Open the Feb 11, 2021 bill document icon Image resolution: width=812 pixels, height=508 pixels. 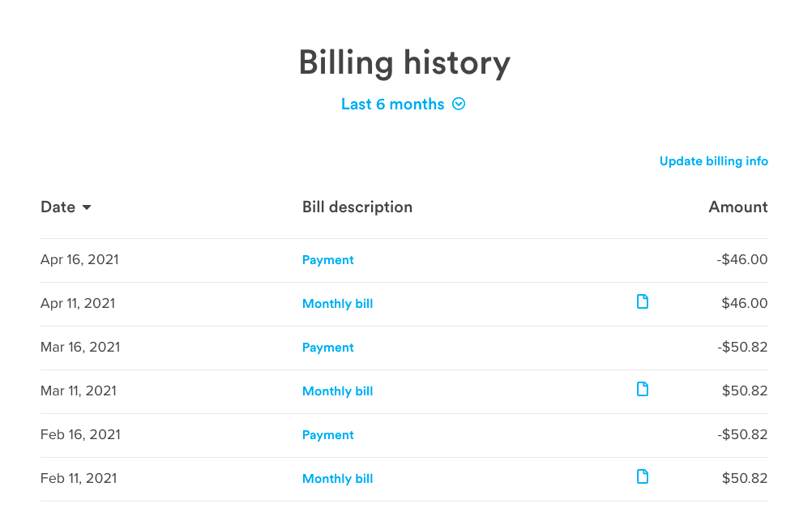pos(643,477)
